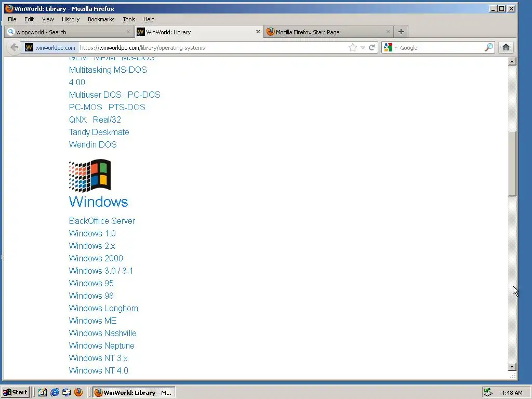Open the Bookmarks menu
The image size is (532, 399).
(101, 19)
